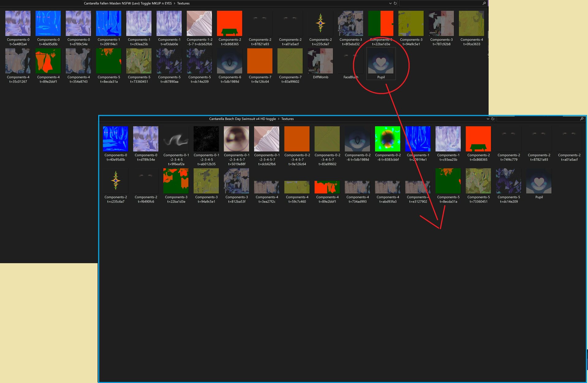Select Pupil file in Fallen Maiden window
The image size is (588, 383).
pyautogui.click(x=381, y=64)
